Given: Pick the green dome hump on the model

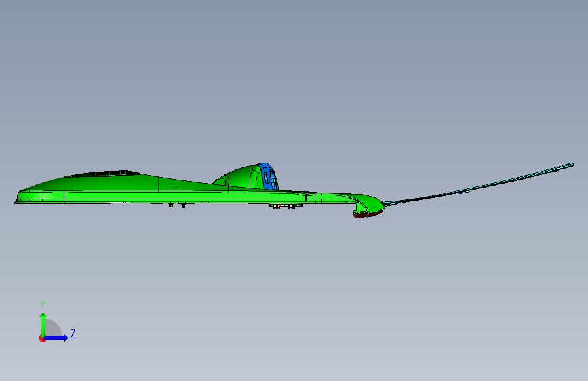Looking at the screenshot, I should tap(239, 178).
